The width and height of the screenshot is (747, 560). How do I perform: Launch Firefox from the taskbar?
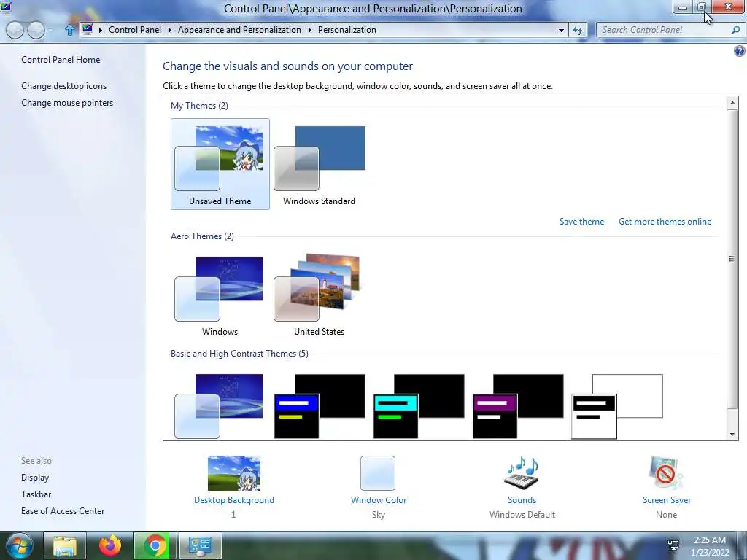110,545
